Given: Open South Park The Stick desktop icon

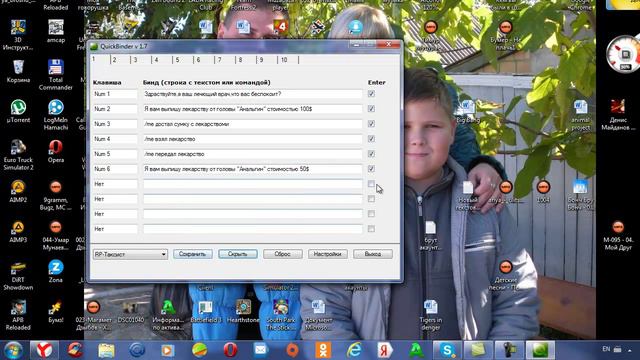Looking at the screenshot, I should coord(281,315).
